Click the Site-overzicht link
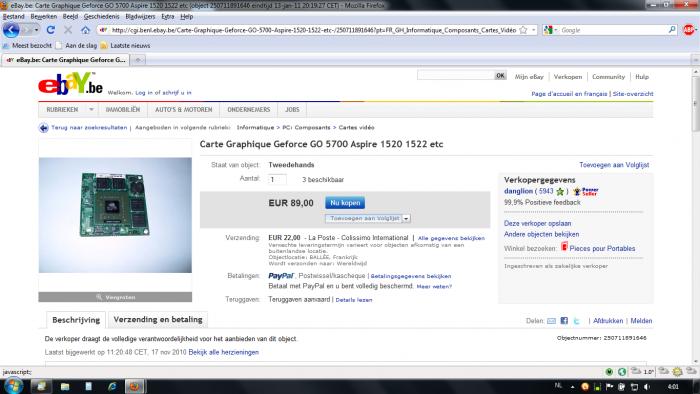The width and height of the screenshot is (700, 394). [633, 94]
